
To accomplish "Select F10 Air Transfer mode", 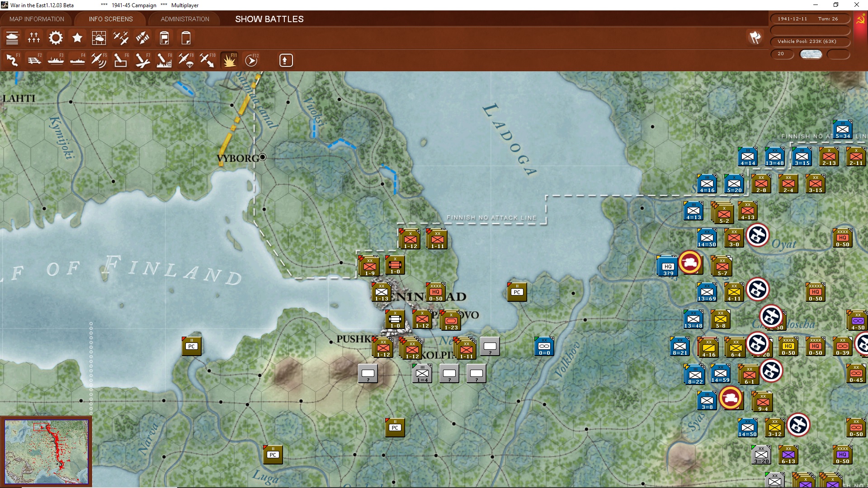I will point(208,60).
